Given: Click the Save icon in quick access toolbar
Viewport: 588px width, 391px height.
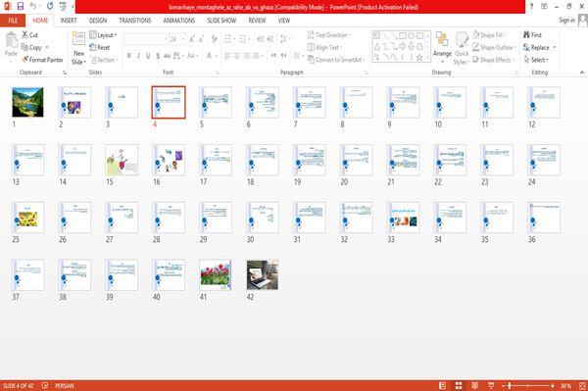Looking at the screenshot, I should click(21, 6).
